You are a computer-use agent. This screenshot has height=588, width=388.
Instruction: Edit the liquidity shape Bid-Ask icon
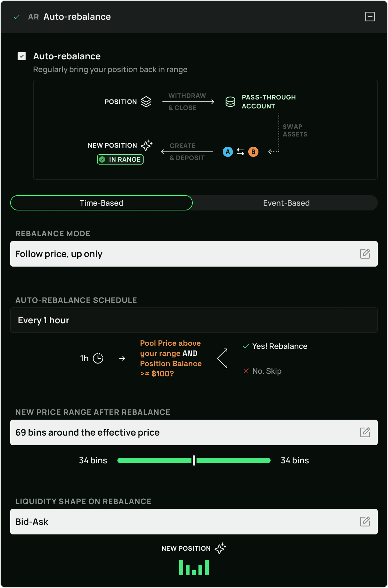point(365,522)
